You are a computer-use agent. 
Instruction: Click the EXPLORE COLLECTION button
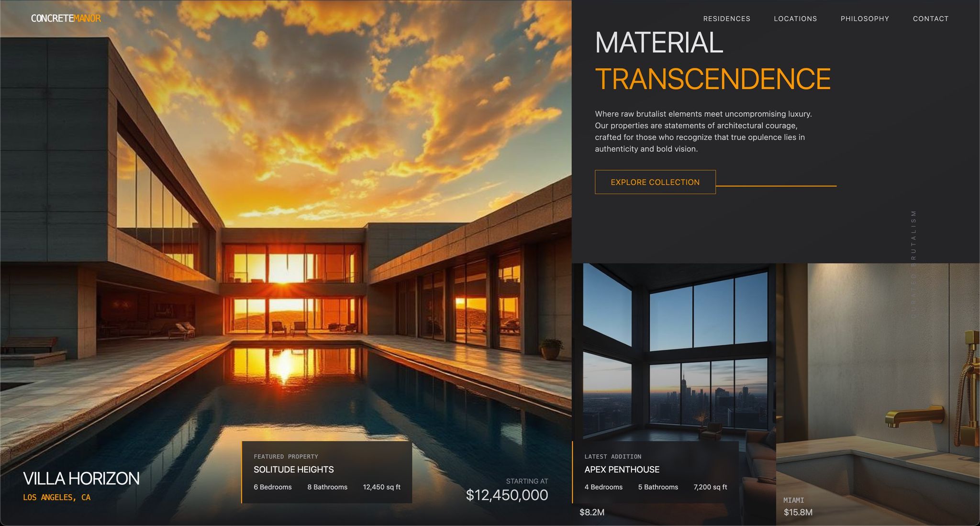655,182
